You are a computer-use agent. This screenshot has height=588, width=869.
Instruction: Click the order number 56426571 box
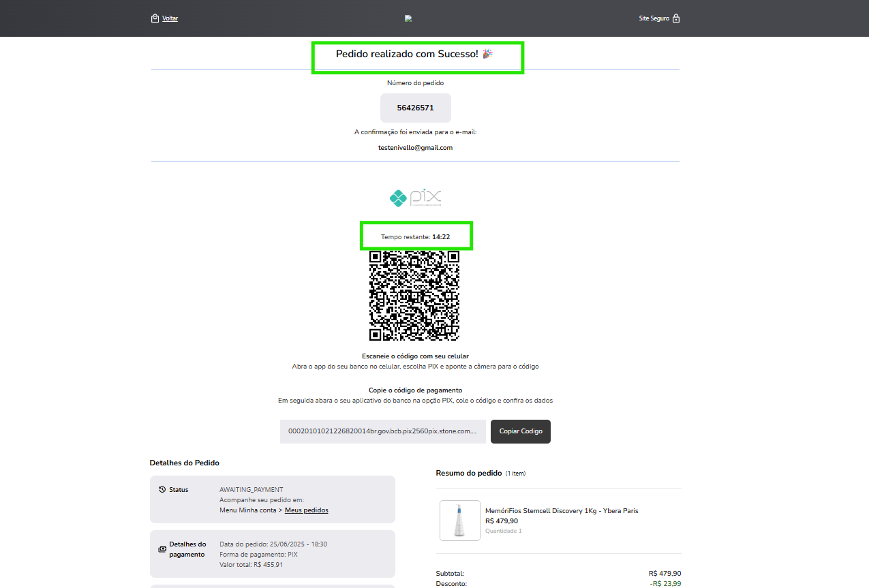[416, 108]
